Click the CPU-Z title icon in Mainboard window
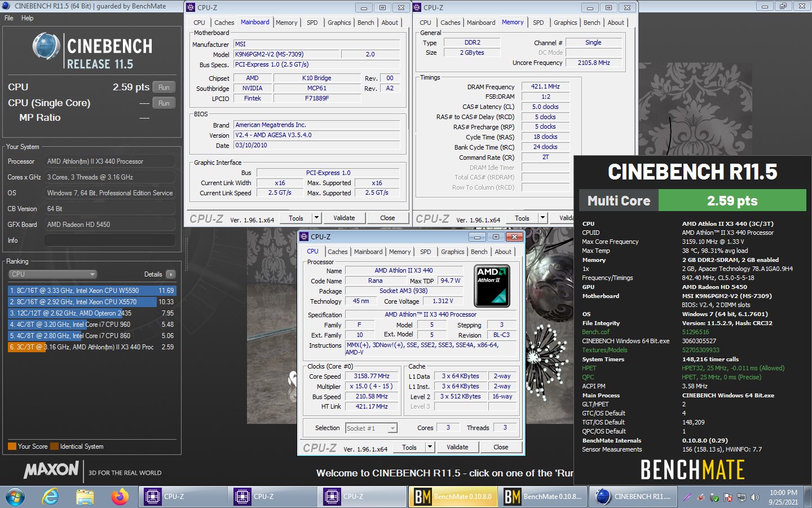 (191, 7)
